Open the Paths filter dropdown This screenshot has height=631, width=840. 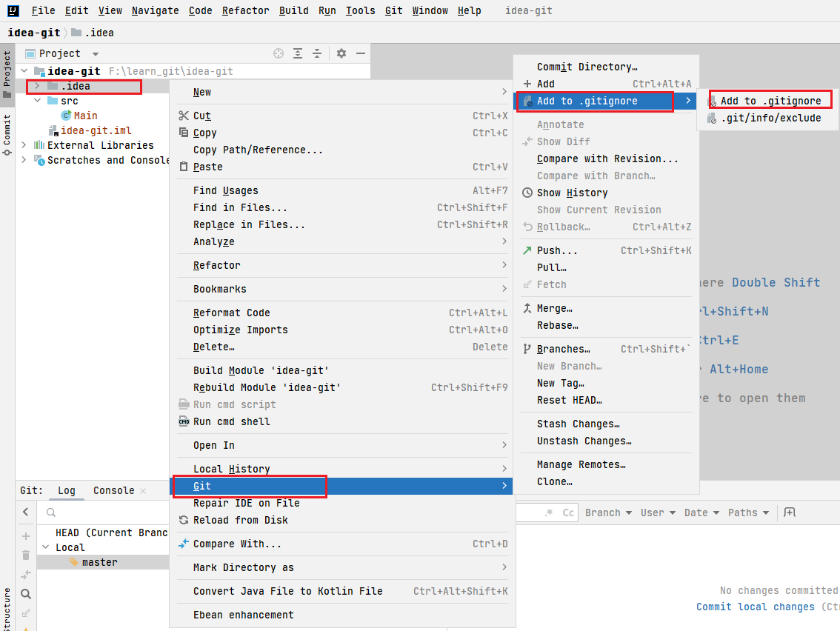coord(748,513)
